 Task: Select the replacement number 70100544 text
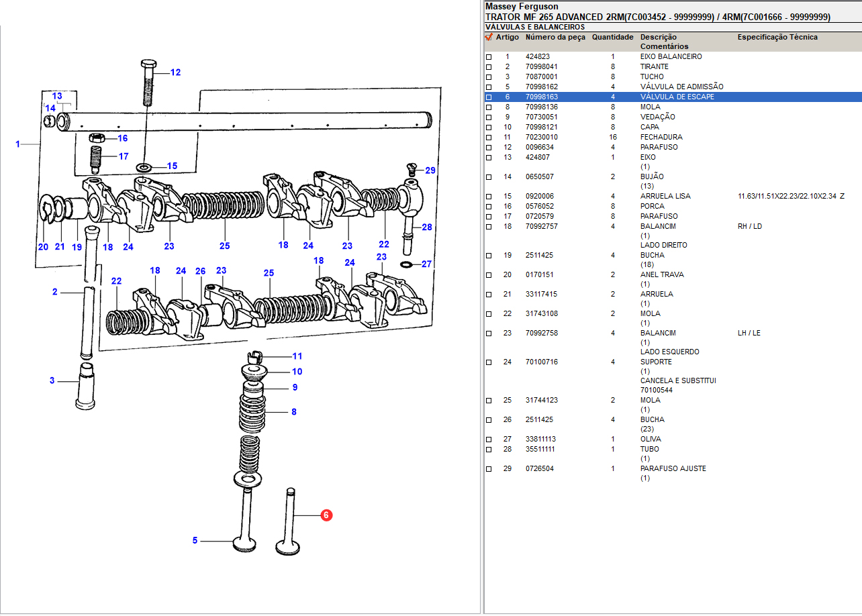[x=656, y=390]
